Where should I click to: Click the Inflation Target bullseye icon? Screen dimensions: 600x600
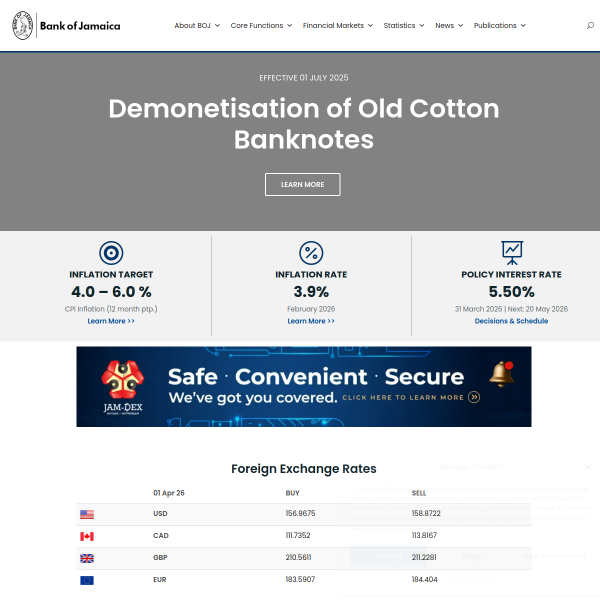[x=111, y=253]
